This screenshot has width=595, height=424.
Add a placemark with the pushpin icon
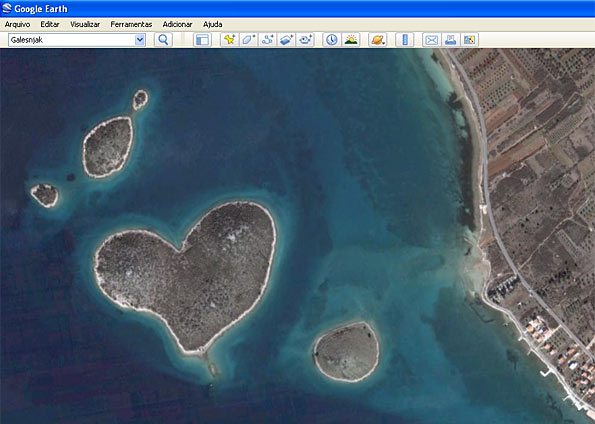point(230,39)
